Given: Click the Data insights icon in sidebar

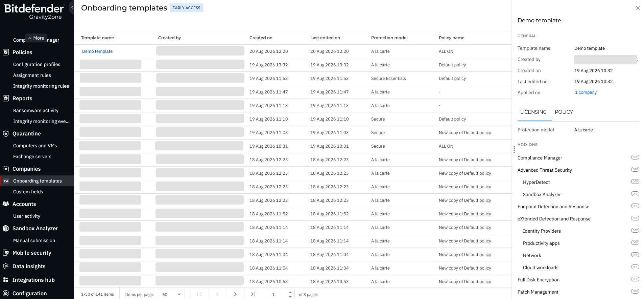Looking at the screenshot, I should [x=6, y=266].
